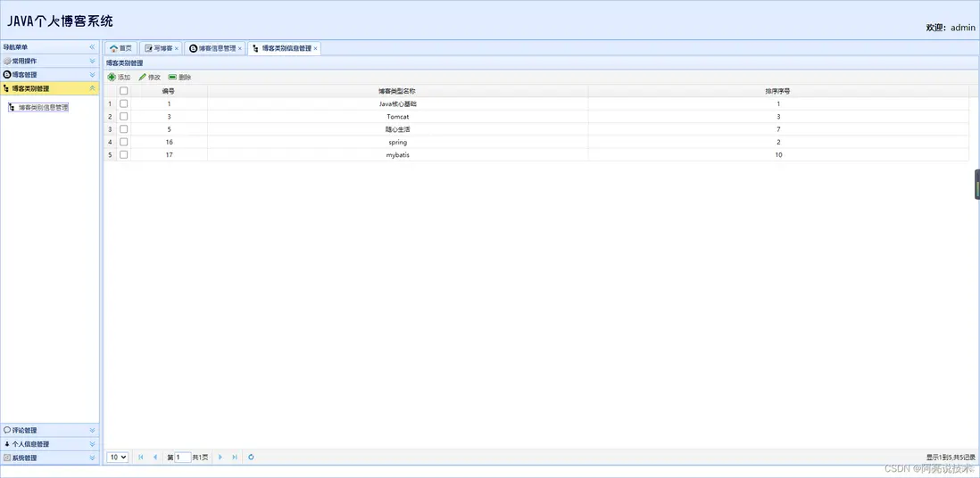The height and width of the screenshot is (478, 980).
Task: Click the 添加 button label
Action: [124, 78]
